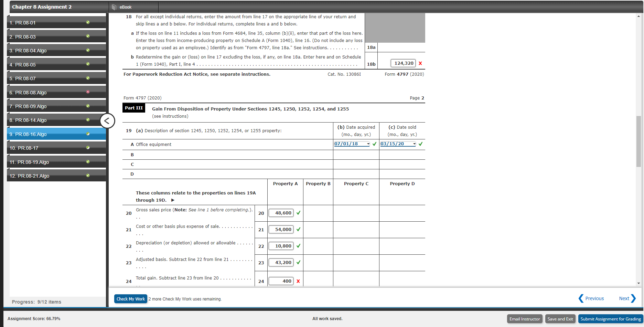This screenshot has height=327, width=644.
Task: Click the status icon beside PR.08-05
Action: (x=88, y=64)
